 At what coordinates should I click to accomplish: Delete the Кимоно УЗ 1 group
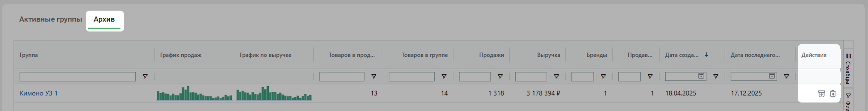833,94
